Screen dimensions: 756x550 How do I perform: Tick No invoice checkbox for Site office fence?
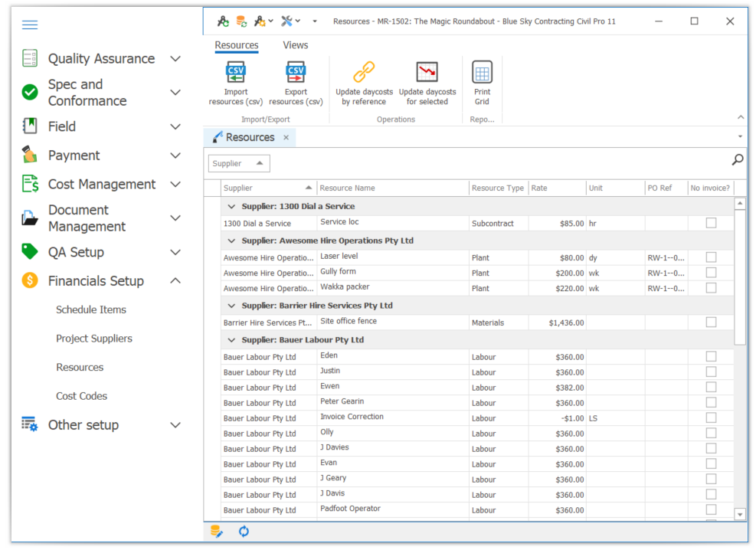[x=711, y=322]
